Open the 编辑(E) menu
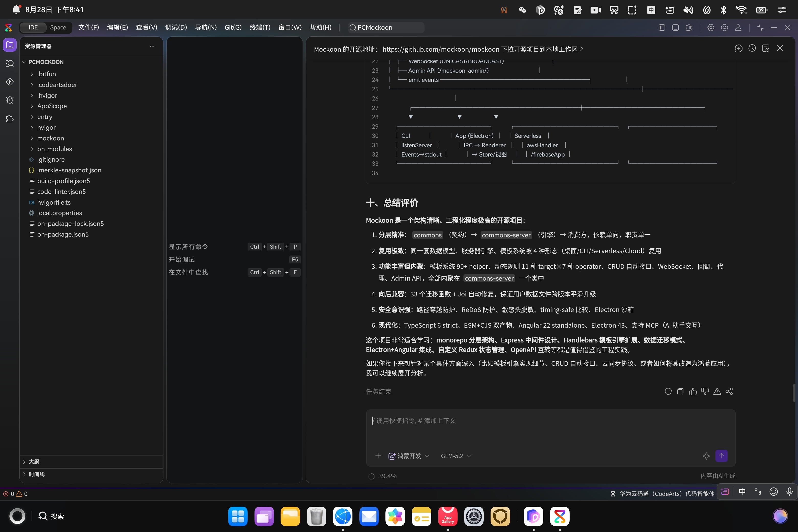 (x=117, y=27)
